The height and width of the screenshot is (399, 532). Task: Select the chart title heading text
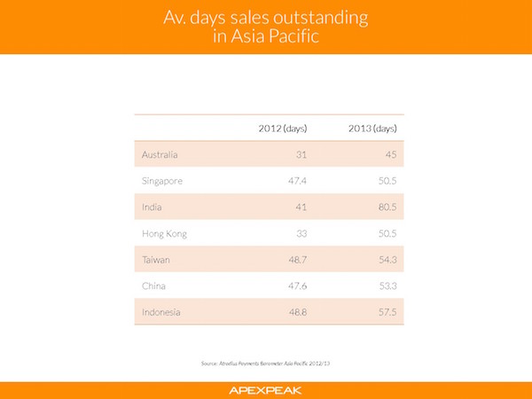tap(266, 27)
